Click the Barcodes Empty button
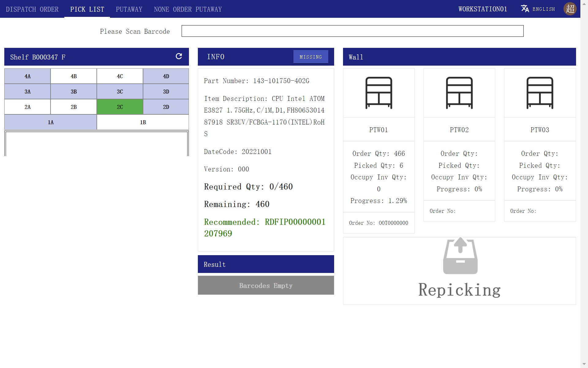This screenshot has height=368, width=588. coord(266,286)
